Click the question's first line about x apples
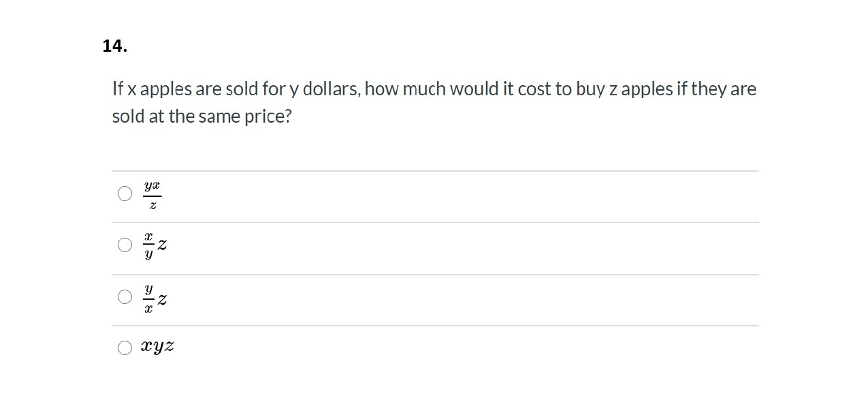The height and width of the screenshot is (415, 868). [x=434, y=89]
